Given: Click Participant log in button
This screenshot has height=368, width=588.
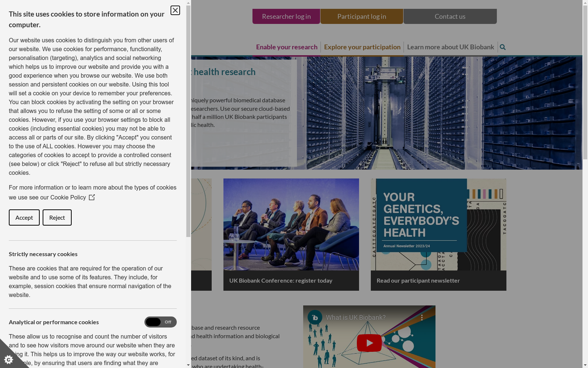Looking at the screenshot, I should click(x=362, y=16).
